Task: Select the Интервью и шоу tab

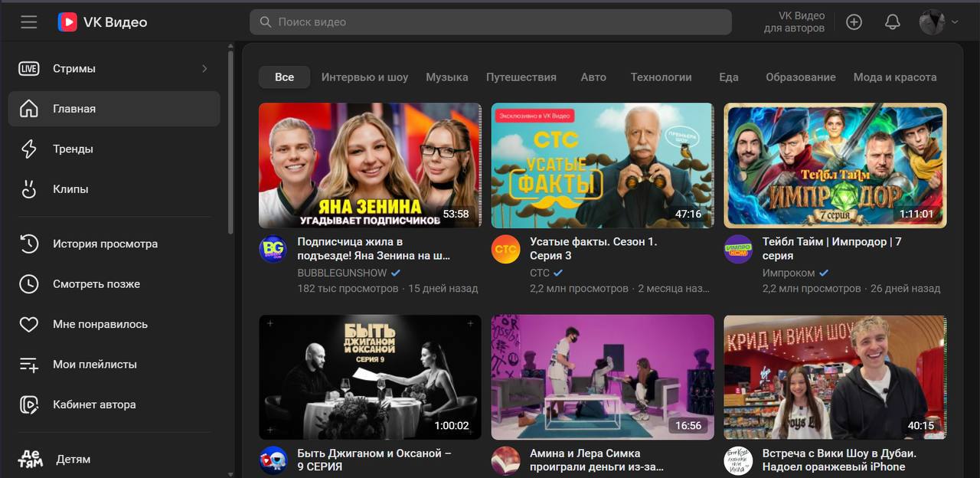Action: [x=364, y=77]
